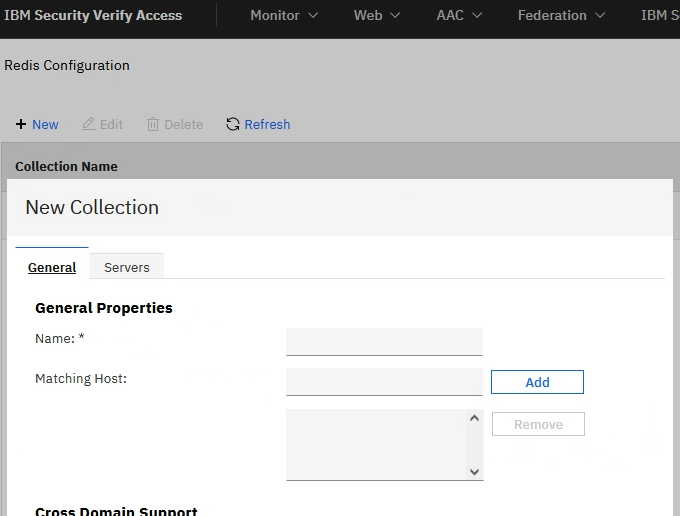
Task: Expand the AAC menu
Action: pyautogui.click(x=459, y=16)
